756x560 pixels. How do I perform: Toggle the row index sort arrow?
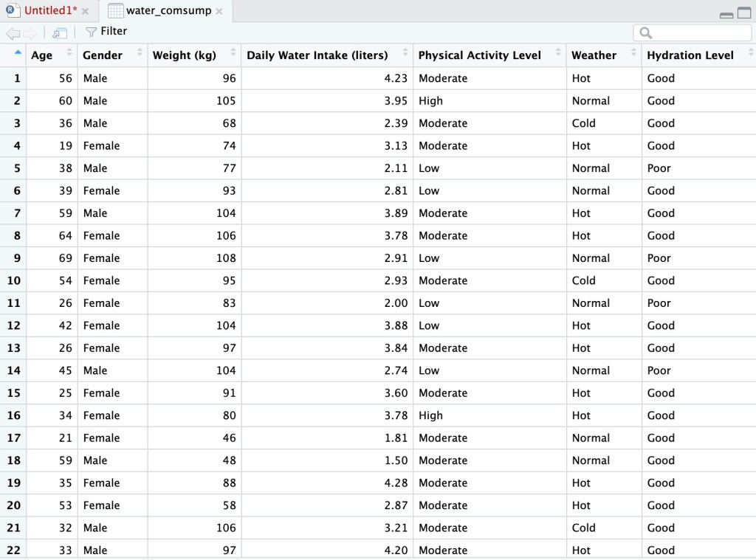pos(18,52)
